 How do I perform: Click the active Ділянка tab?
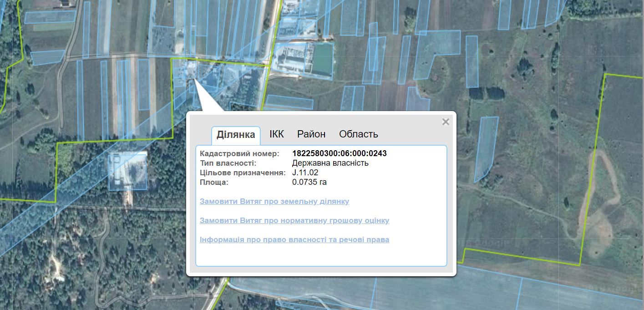pyautogui.click(x=236, y=135)
